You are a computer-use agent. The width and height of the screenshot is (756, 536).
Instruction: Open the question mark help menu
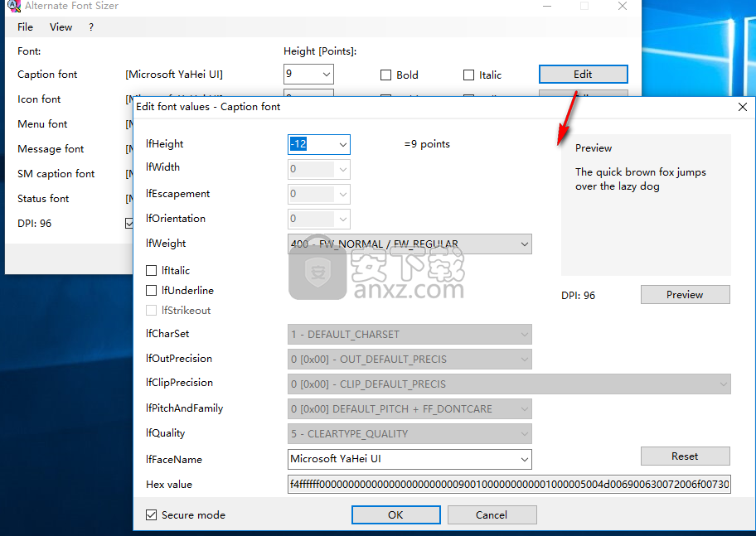(91, 27)
